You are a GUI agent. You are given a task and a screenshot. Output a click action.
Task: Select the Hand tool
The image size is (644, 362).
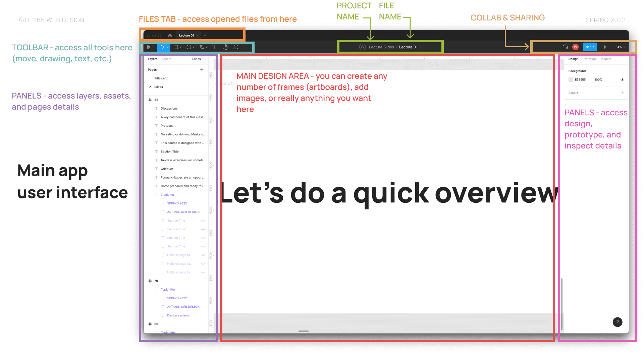[x=225, y=47]
